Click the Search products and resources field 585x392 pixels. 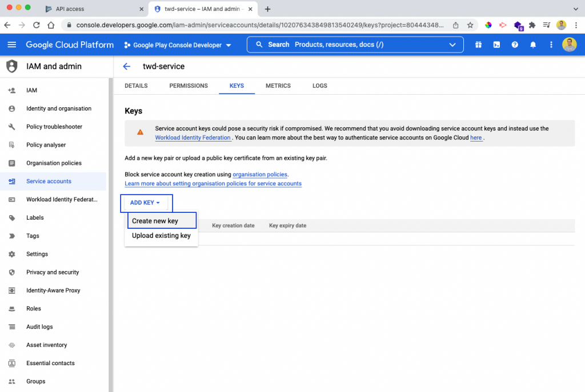point(355,45)
